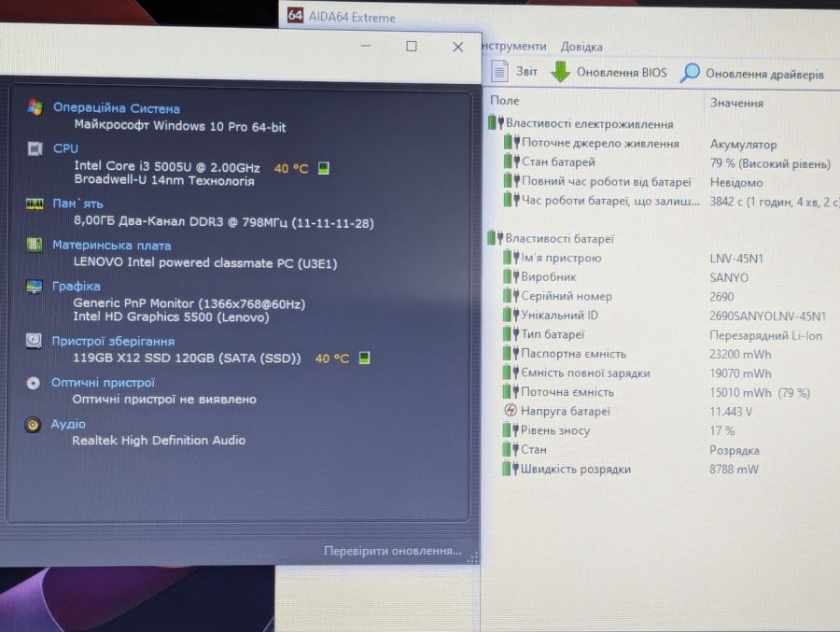
Task: Open the Материнська плата section link
Action: 111,245
